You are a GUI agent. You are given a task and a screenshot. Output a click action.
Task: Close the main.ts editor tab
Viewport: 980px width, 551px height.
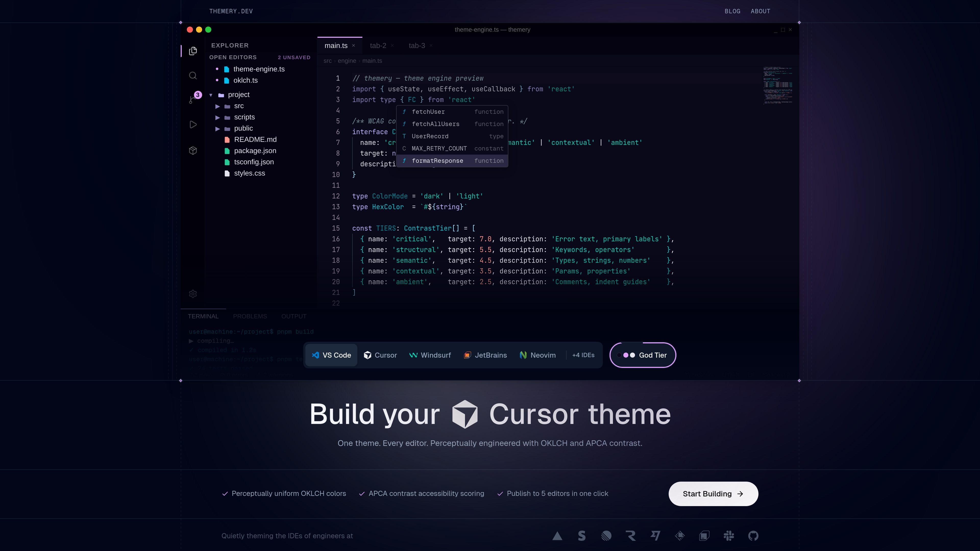pos(353,46)
